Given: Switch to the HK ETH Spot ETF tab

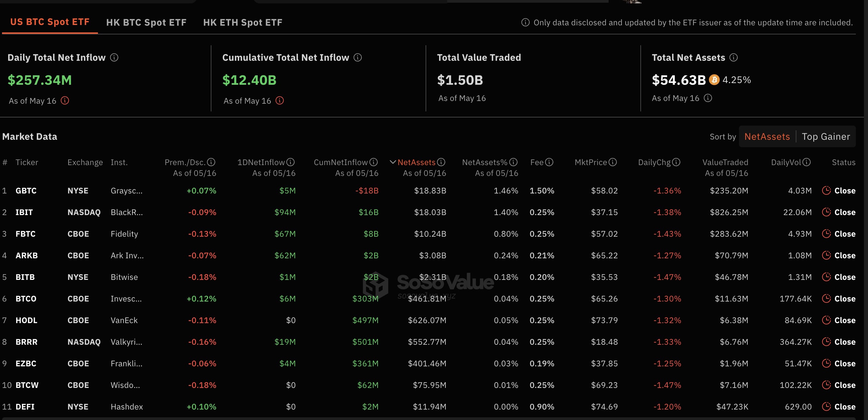Looking at the screenshot, I should tap(243, 23).
